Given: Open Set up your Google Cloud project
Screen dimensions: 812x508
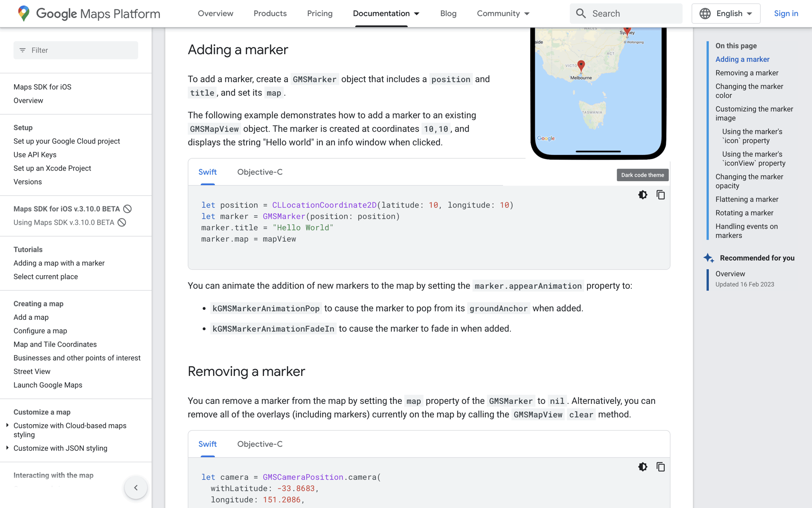Looking at the screenshot, I should pos(67,141).
